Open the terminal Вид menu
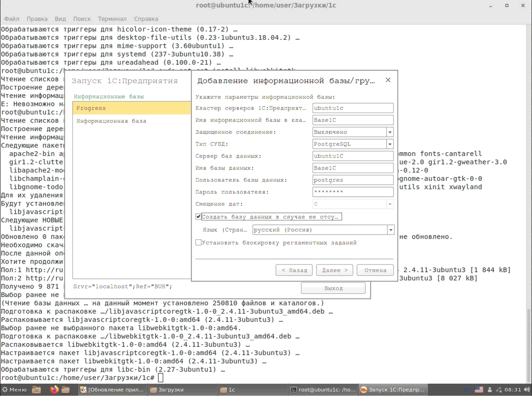Viewport: 532px width, 396px height. (x=60, y=19)
